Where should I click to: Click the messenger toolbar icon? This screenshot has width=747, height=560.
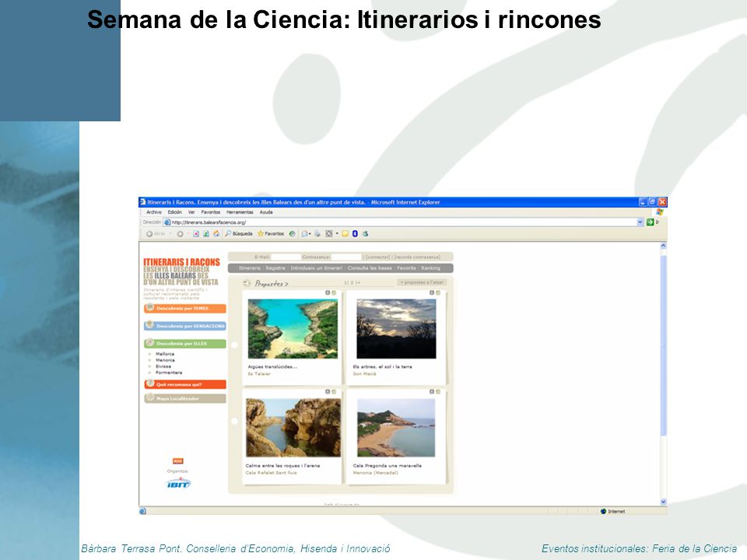365,234
